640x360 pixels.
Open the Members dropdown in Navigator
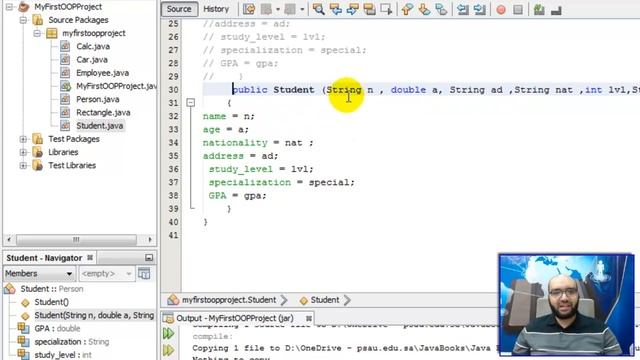[39, 273]
